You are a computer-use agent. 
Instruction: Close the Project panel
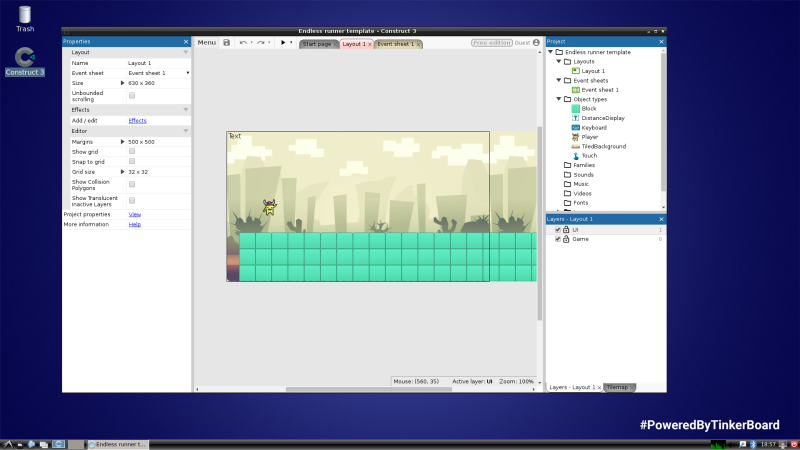click(661, 42)
